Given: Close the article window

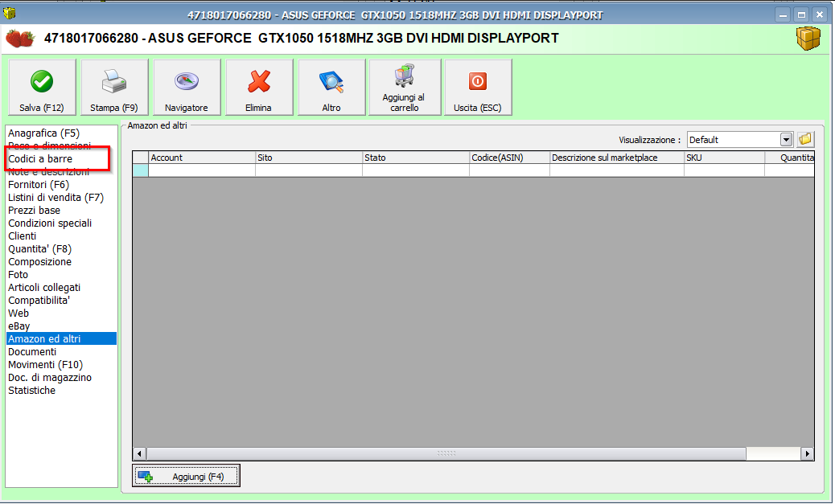Looking at the screenshot, I should 820,15.
